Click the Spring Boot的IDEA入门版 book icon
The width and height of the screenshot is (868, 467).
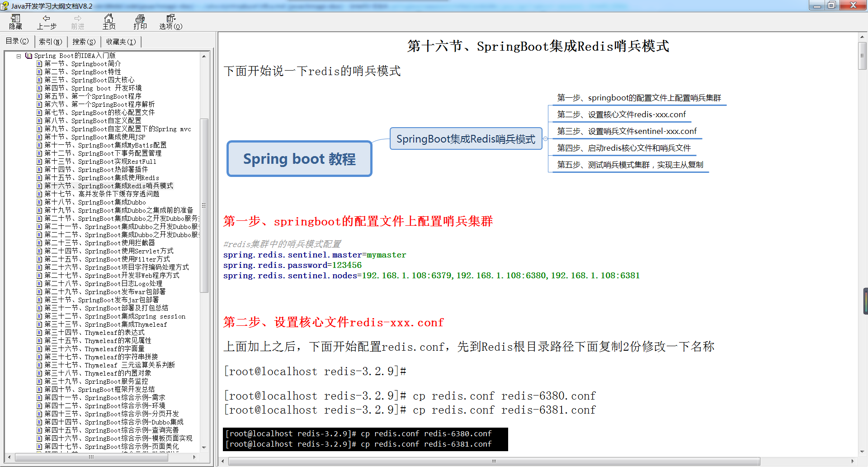pos(29,56)
